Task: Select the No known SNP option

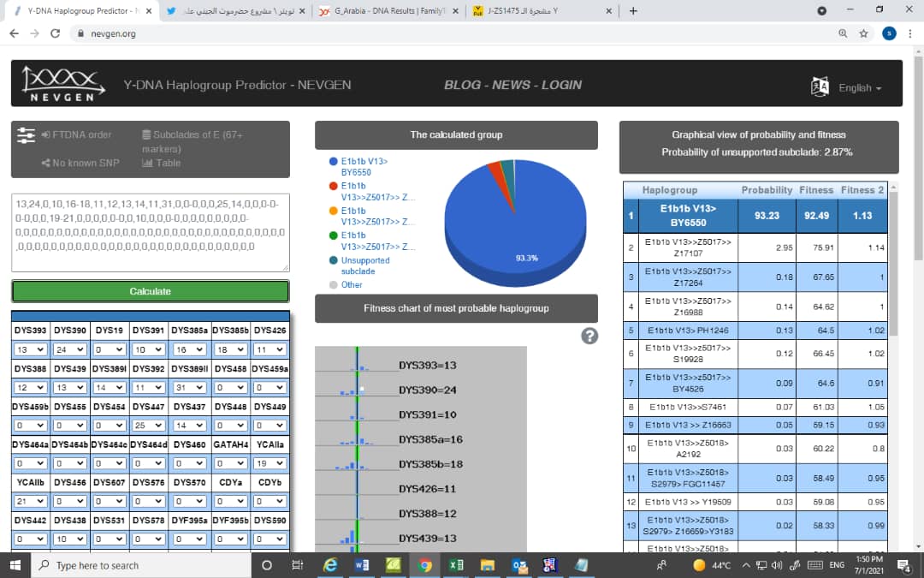Action: tap(80, 163)
